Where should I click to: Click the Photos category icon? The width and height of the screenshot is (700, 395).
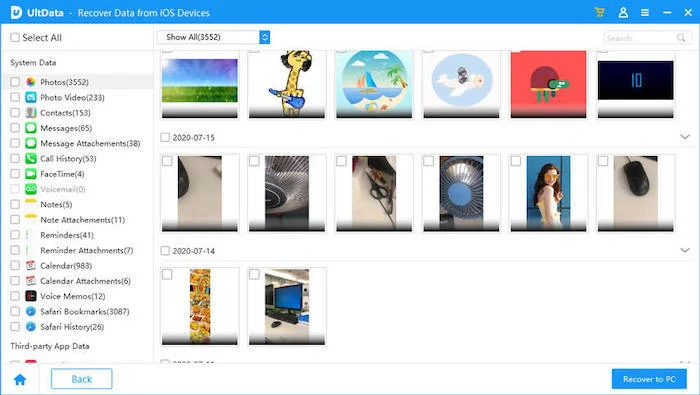tap(31, 82)
